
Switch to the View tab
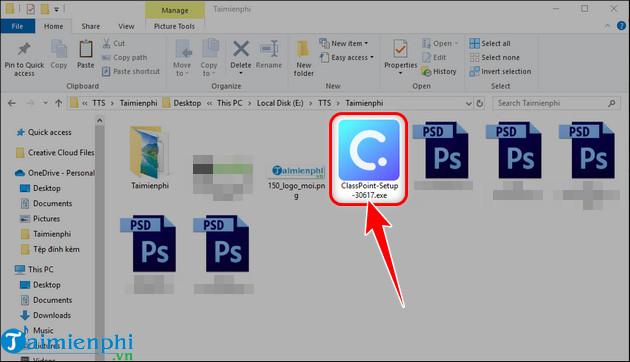126,26
